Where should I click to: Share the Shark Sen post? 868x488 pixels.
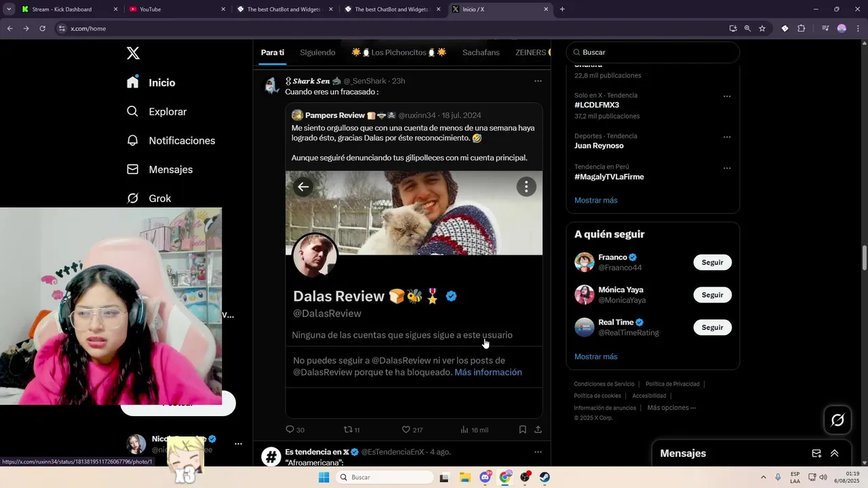[538, 430]
